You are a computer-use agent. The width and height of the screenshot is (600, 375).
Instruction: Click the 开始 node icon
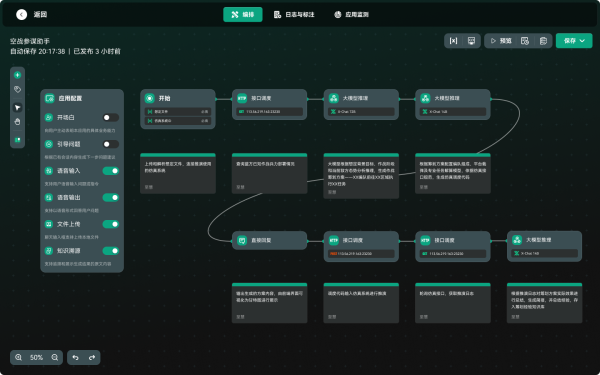[x=150, y=98]
